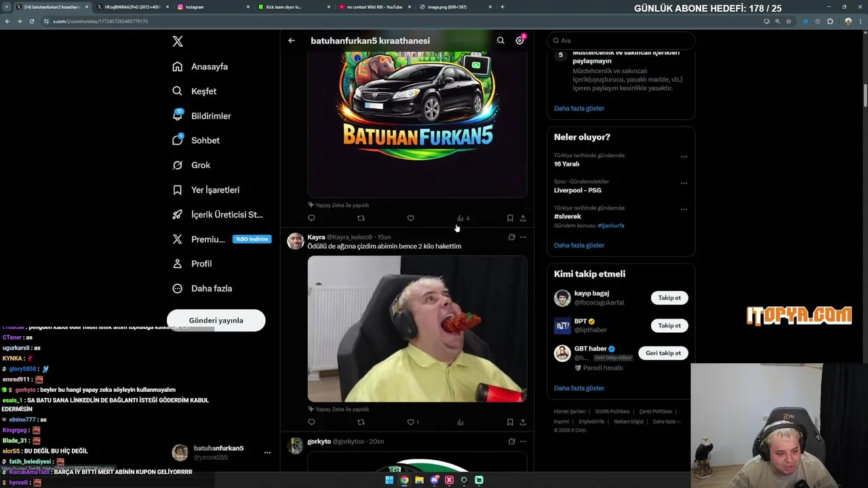868x488 pixels.
Task: Follow kayıp bagaj with Takip et
Action: [669, 298]
